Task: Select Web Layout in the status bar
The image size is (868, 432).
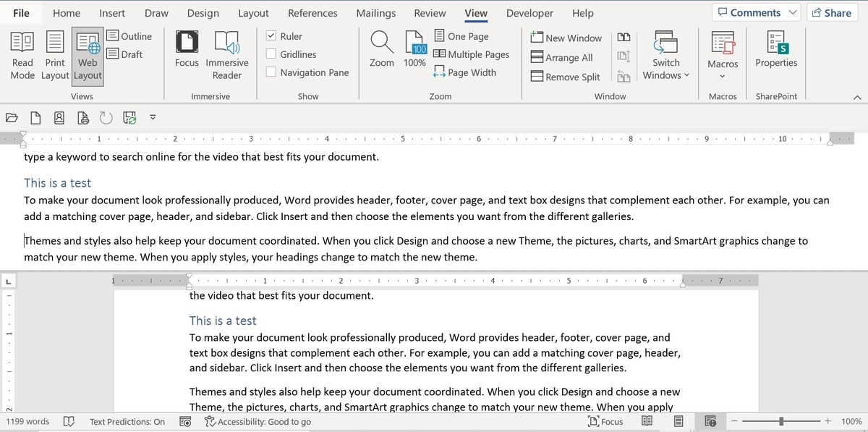Action: coord(710,420)
